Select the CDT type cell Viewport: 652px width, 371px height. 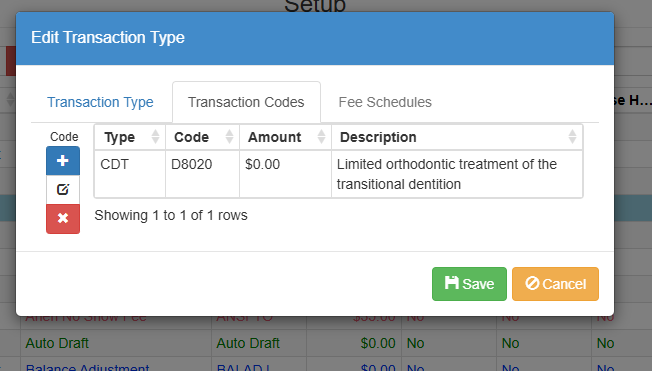tap(130, 174)
